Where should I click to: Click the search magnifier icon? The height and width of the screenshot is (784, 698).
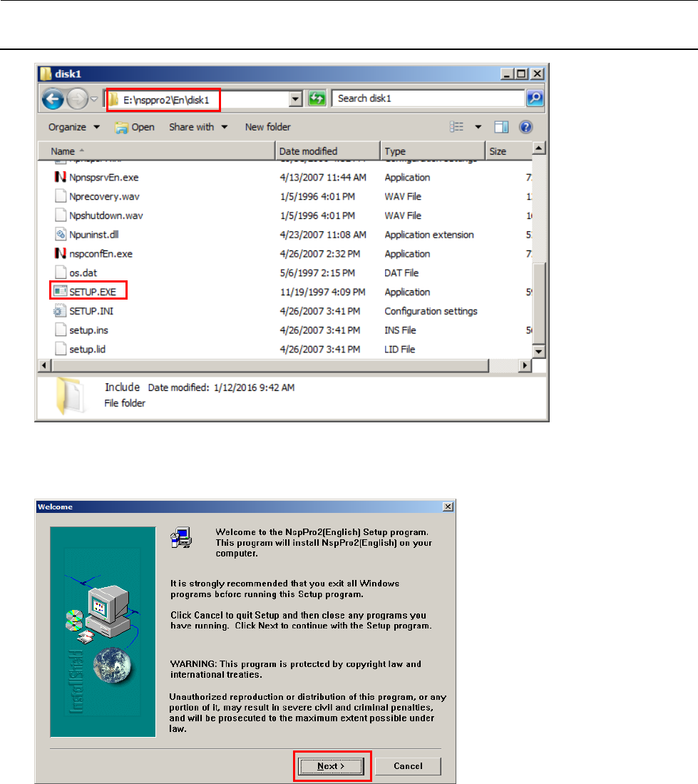pyautogui.click(x=535, y=98)
